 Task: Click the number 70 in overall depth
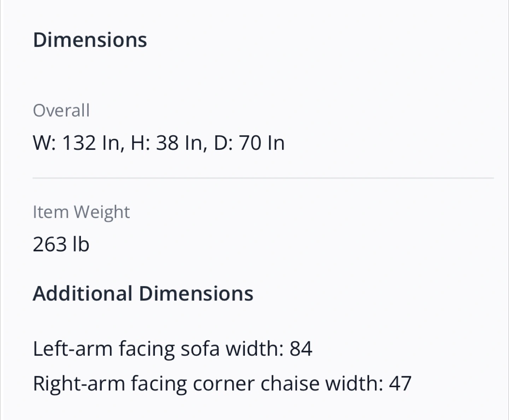(x=250, y=143)
